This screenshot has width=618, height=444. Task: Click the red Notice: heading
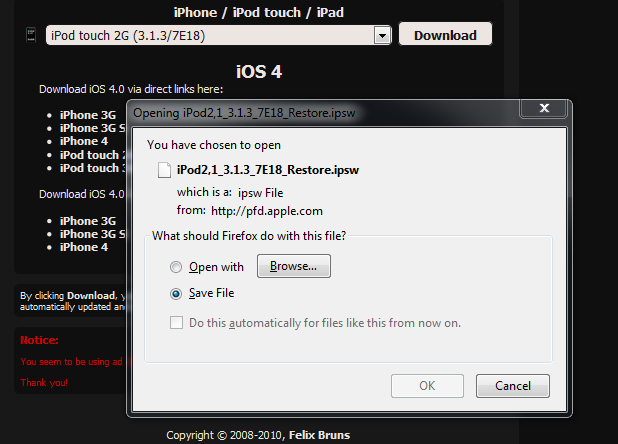point(39,340)
